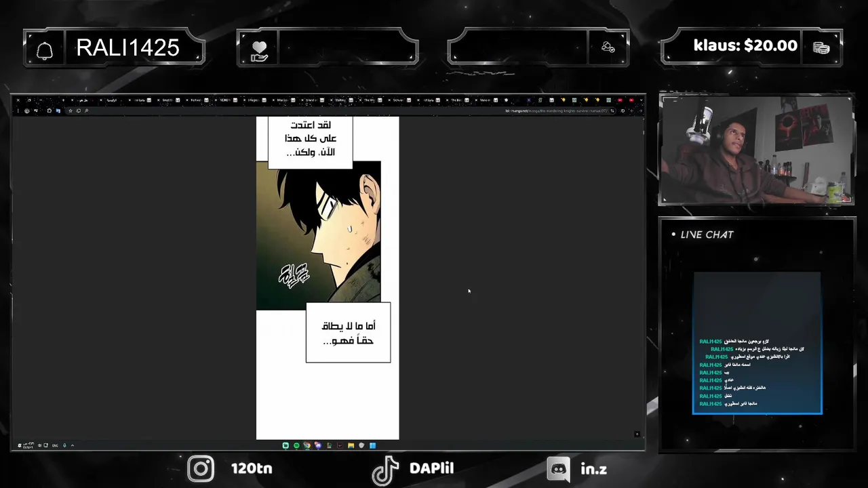Image resolution: width=868 pixels, height=488 pixels.
Task: Expand the hidden tray icons chevron
Action: [x=73, y=445]
